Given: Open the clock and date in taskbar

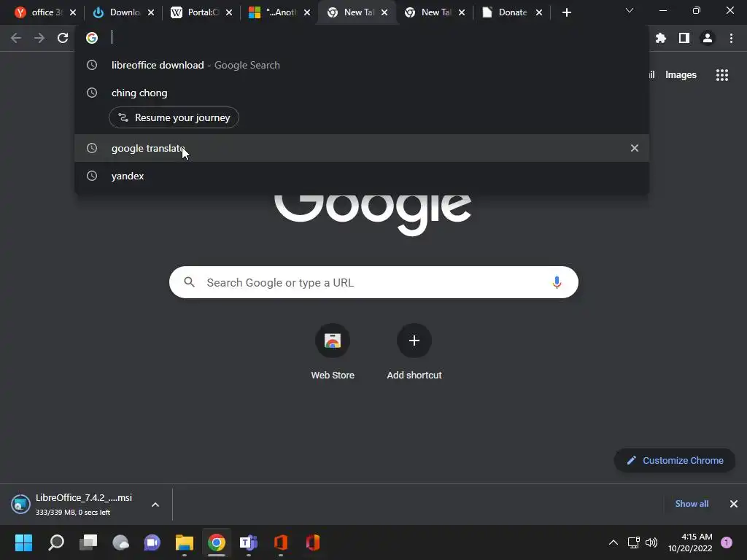Looking at the screenshot, I should 690,542.
